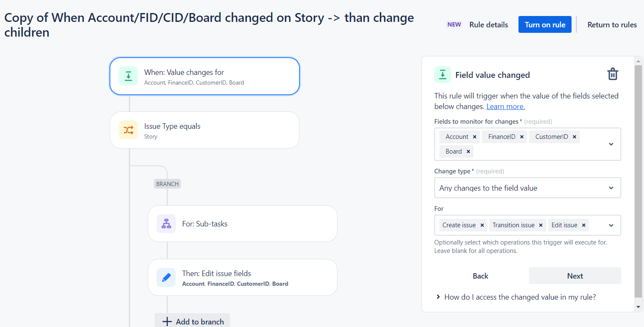Click the Add to branch button
The width and height of the screenshot is (644, 327).
click(x=192, y=321)
